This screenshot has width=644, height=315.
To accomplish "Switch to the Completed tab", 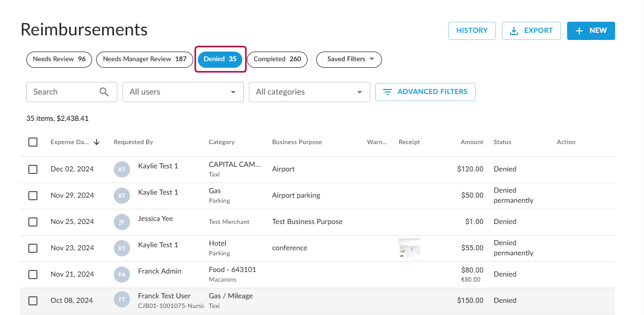I will click(x=277, y=59).
